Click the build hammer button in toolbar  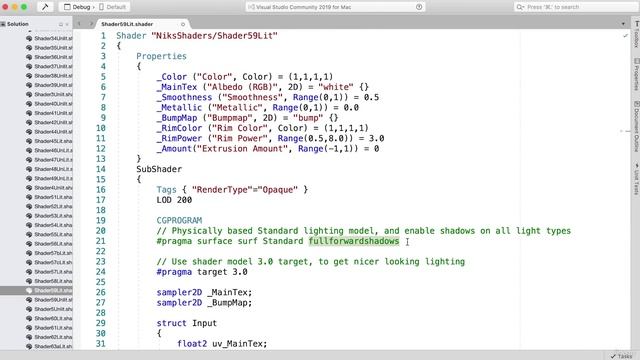click(x=45, y=7)
